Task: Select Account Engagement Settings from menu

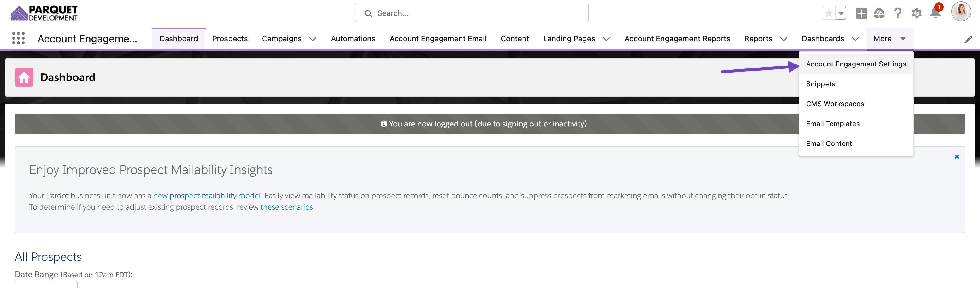Action: 856,64
